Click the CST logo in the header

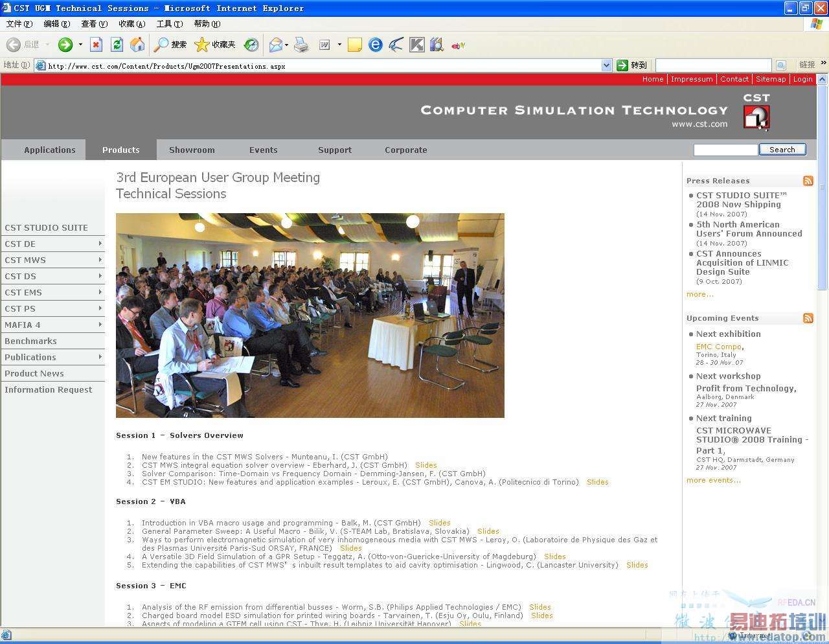[756, 112]
